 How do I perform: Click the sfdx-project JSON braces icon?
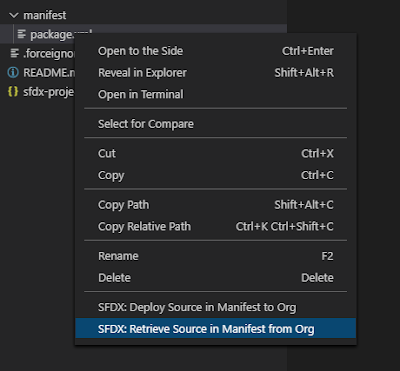(13, 92)
